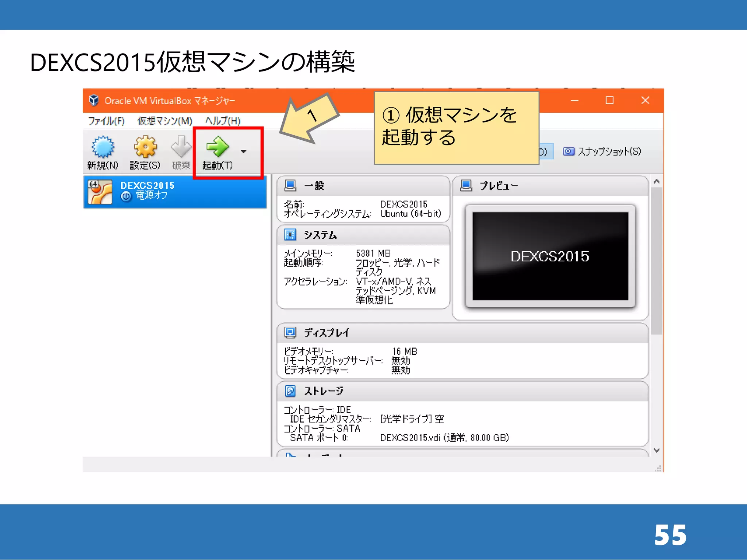Click memory value 5381 MB
747x560 pixels.
[x=373, y=253]
